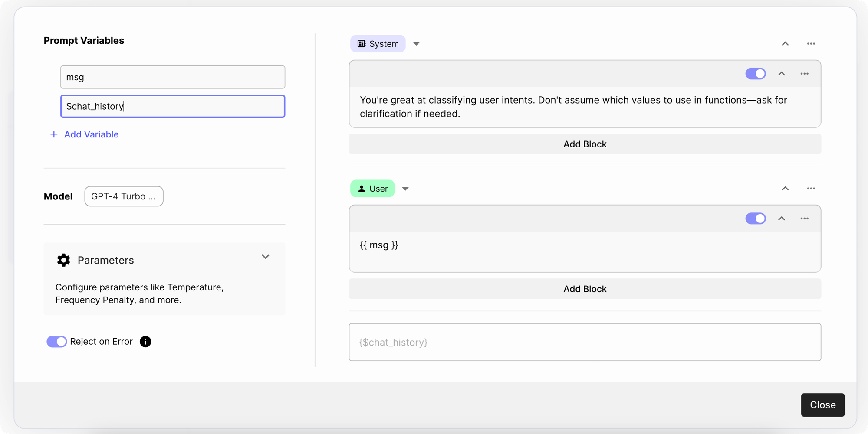Disable the User message block toggle

tap(756, 219)
